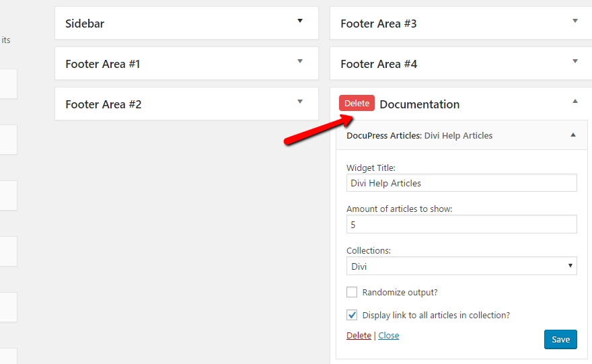Click the Amount of articles field

pyautogui.click(x=461, y=224)
